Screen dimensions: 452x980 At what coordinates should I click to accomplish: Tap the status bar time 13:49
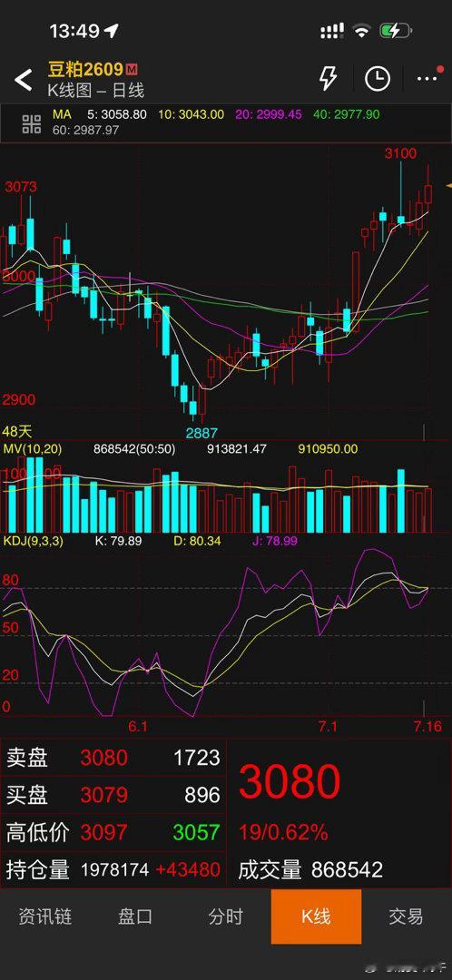click(75, 31)
